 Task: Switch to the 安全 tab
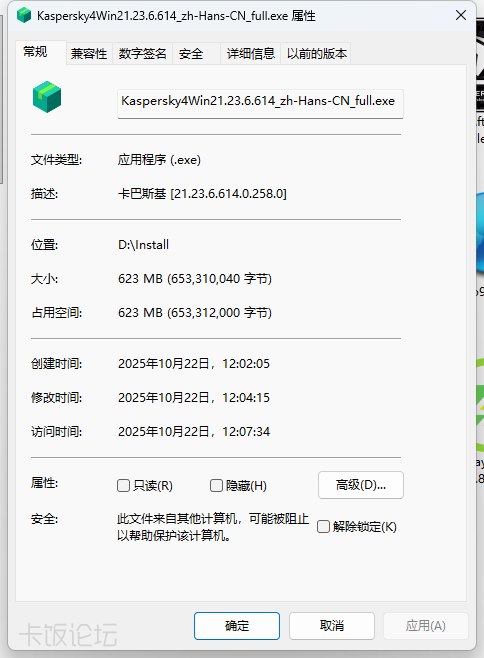coord(196,54)
